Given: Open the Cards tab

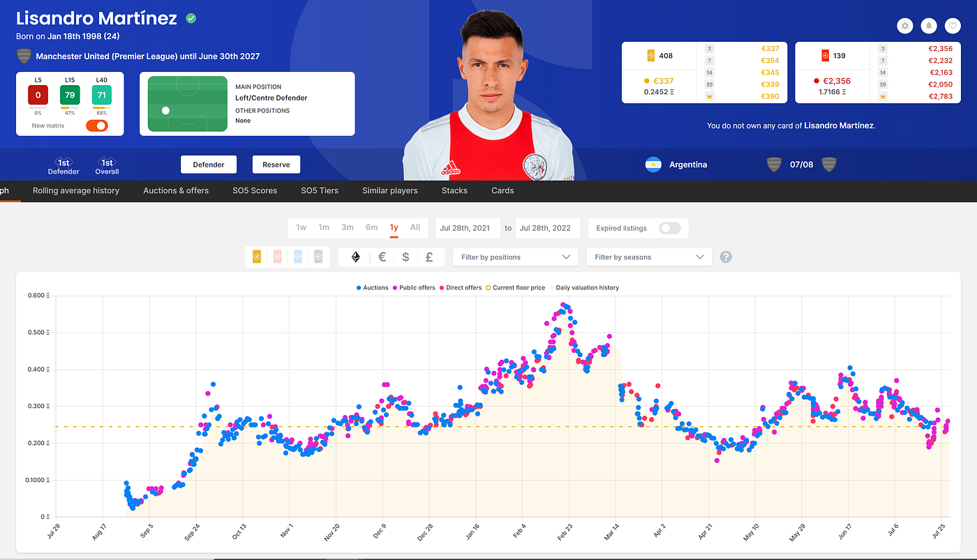Looking at the screenshot, I should (x=502, y=190).
